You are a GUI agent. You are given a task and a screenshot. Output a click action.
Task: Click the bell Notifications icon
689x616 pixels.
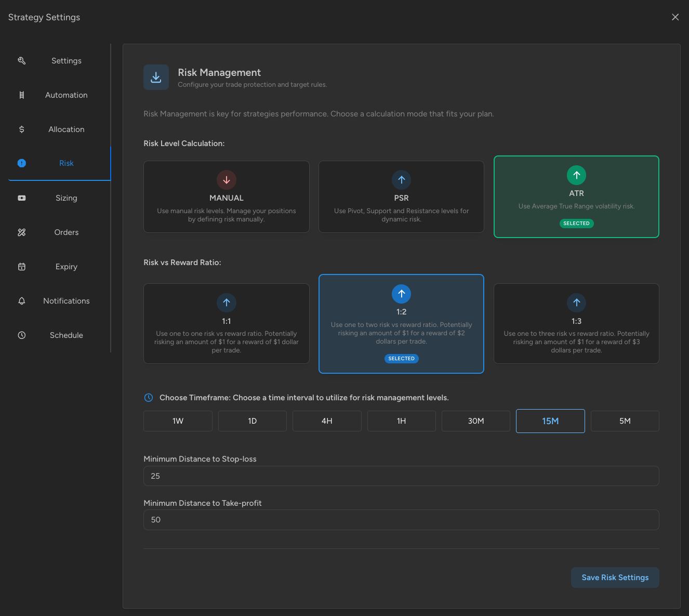pyautogui.click(x=22, y=301)
